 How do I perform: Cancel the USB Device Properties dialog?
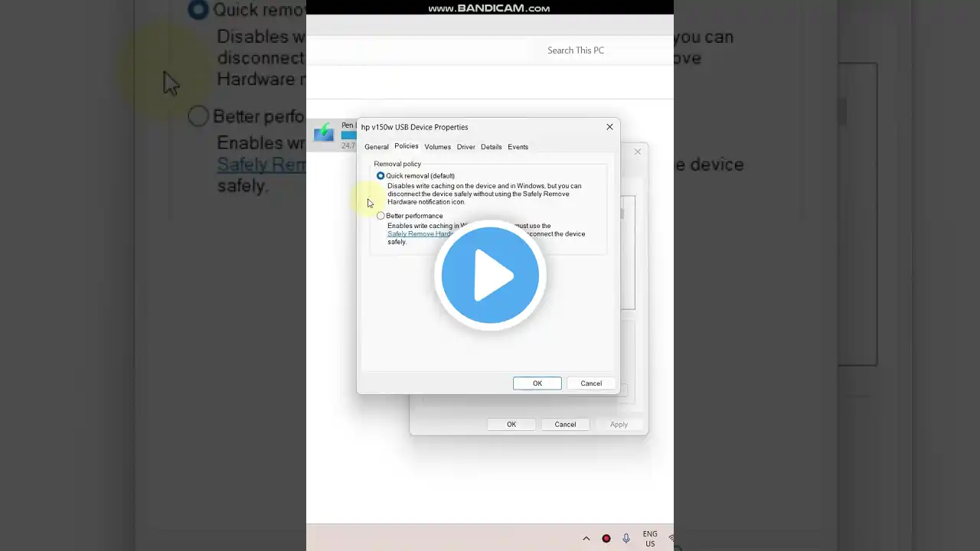(x=591, y=383)
